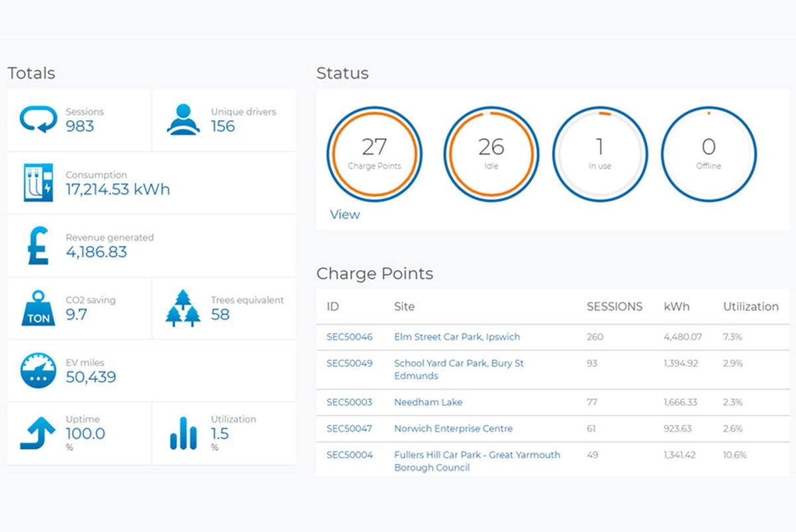Click the 1,666.33 kWh cell
Image resolution: width=796 pixels, height=532 pixels.
click(x=682, y=402)
